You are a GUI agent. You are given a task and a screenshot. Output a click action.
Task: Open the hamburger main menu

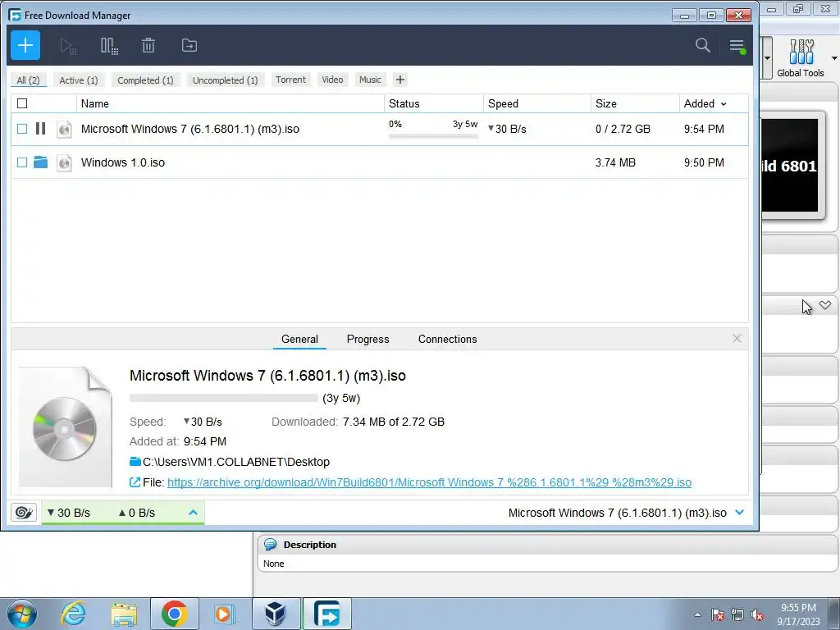[x=737, y=46]
